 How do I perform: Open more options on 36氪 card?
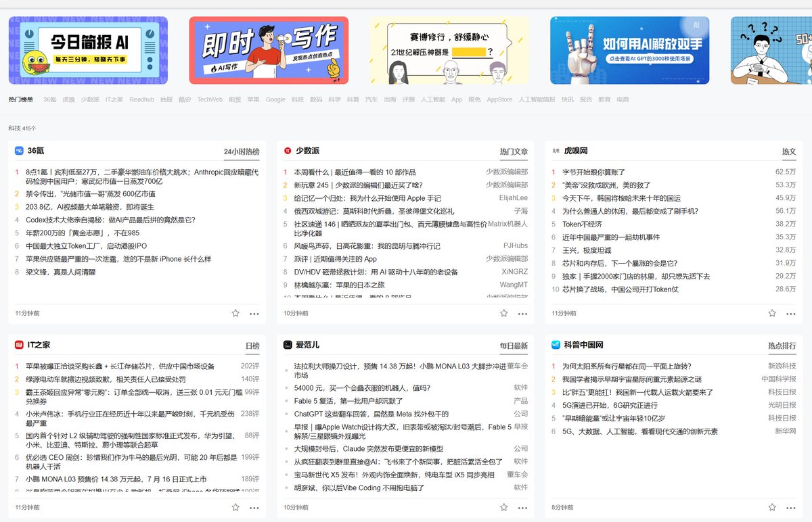click(x=254, y=313)
